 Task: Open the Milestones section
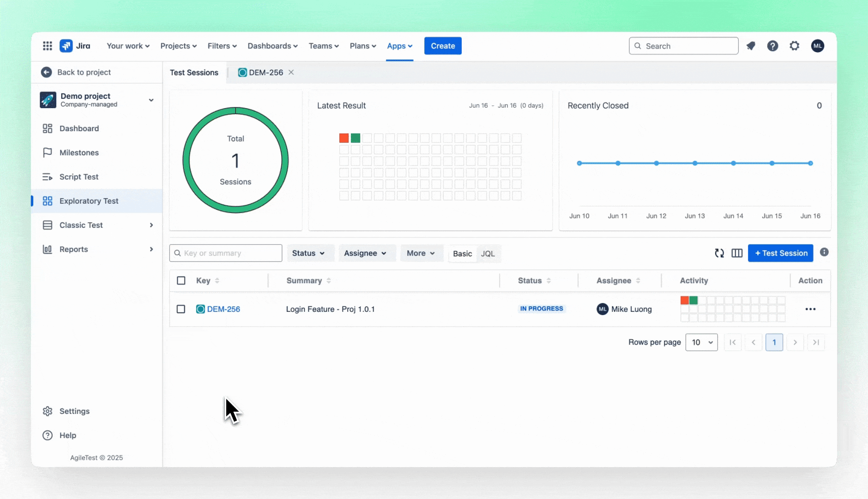(78, 152)
